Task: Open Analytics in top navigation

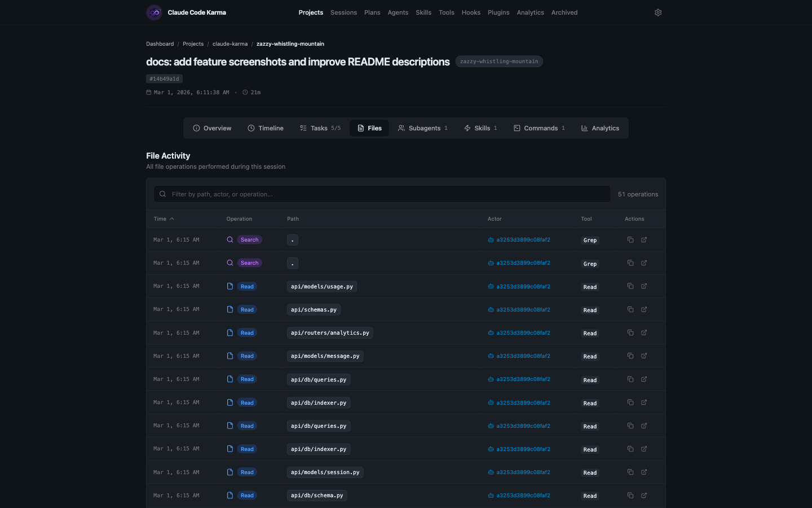Action: coord(531,12)
